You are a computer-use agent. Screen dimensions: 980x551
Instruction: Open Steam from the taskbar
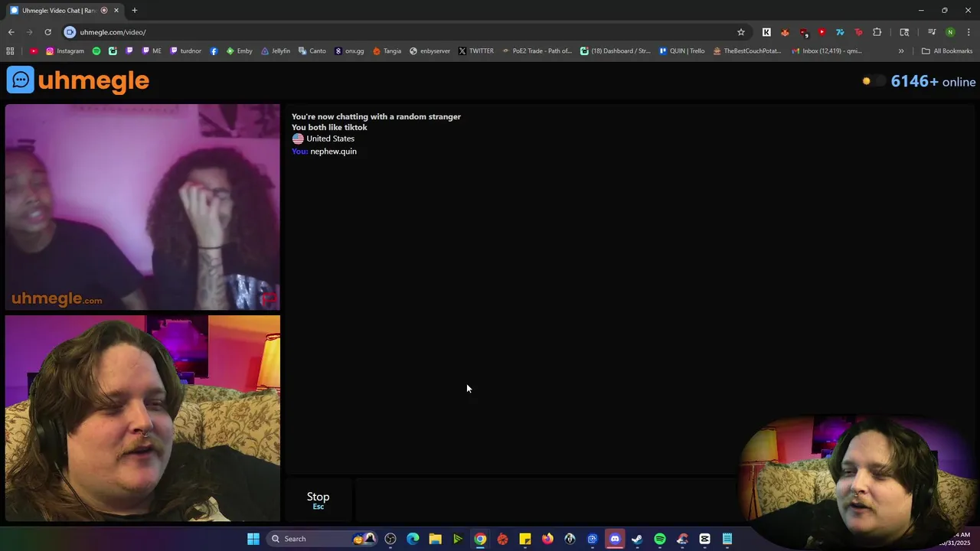tap(637, 539)
